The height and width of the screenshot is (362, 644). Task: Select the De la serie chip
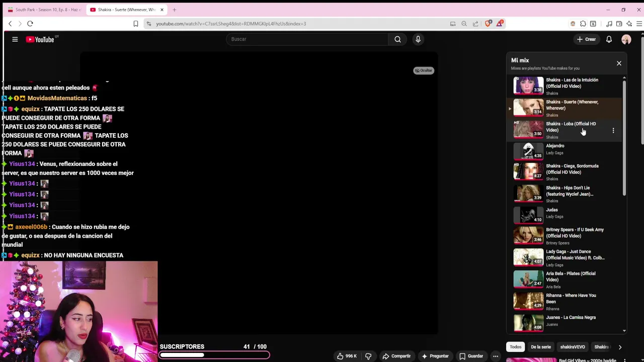pos(541,347)
